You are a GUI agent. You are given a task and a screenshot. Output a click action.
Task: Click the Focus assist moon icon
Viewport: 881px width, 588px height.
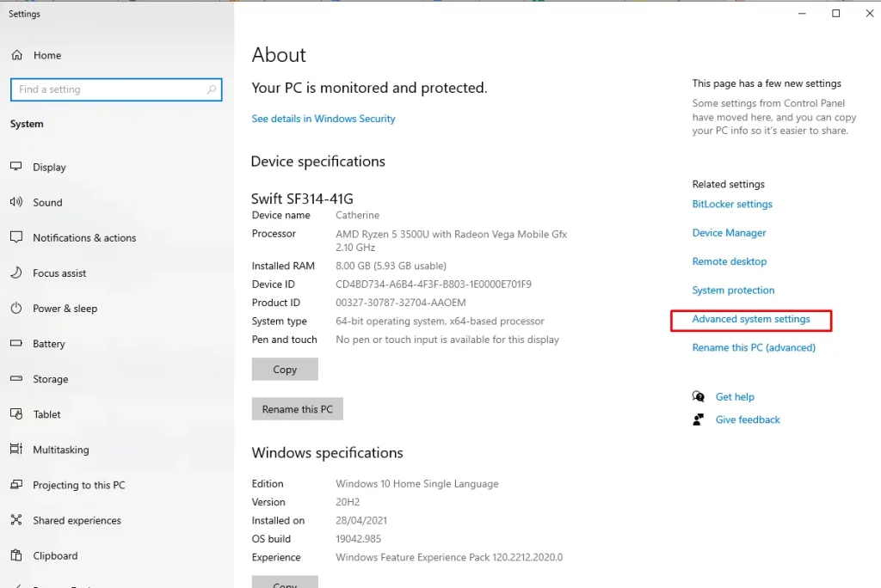coord(16,273)
